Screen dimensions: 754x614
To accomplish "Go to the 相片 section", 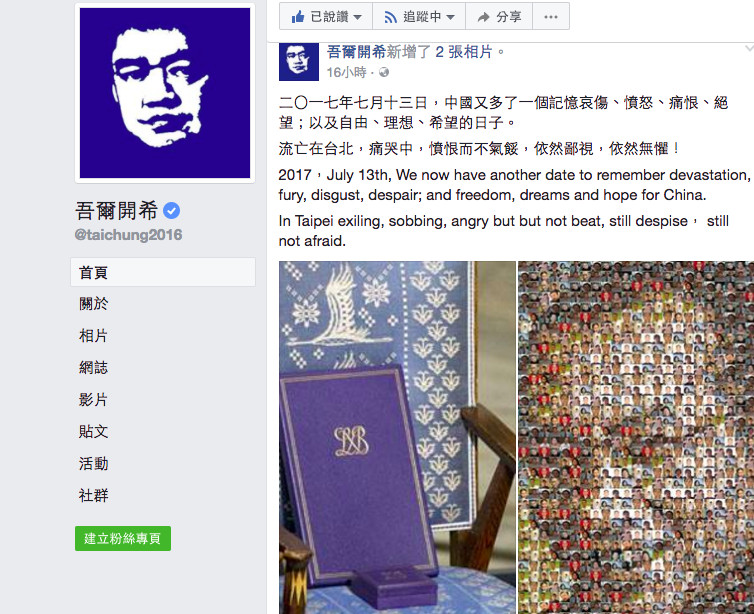I will (94, 336).
